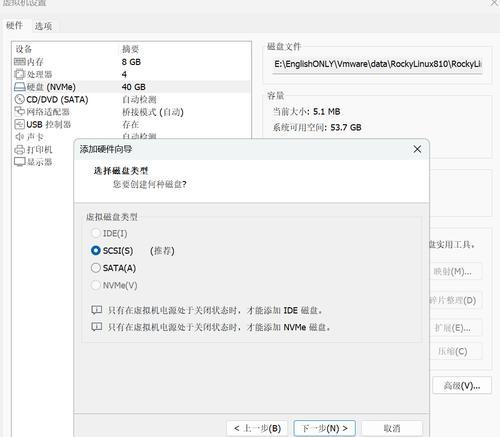Image resolution: width=500 pixels, height=437 pixels.
Task: Select the memory device icon
Action: 20,62
